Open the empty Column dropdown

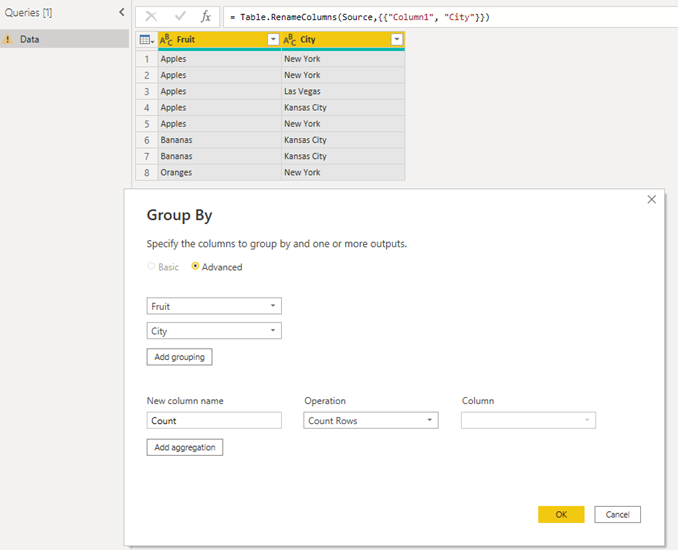pos(528,420)
